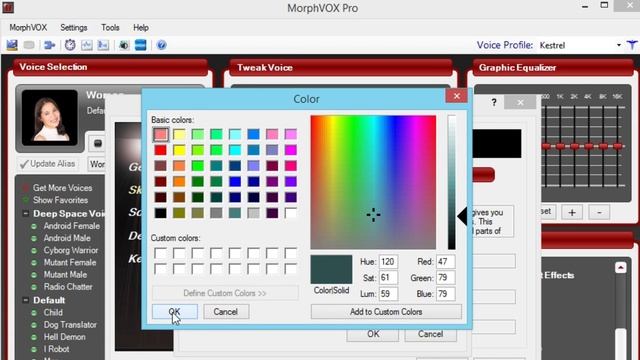Screen dimensions: 640x360
Task: Click the speaker listen toolbar icon
Action: 124,45
